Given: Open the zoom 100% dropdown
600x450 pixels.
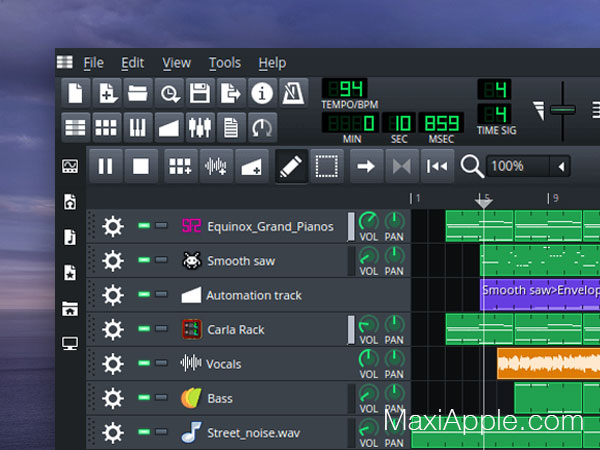Looking at the screenshot, I should point(562,166).
